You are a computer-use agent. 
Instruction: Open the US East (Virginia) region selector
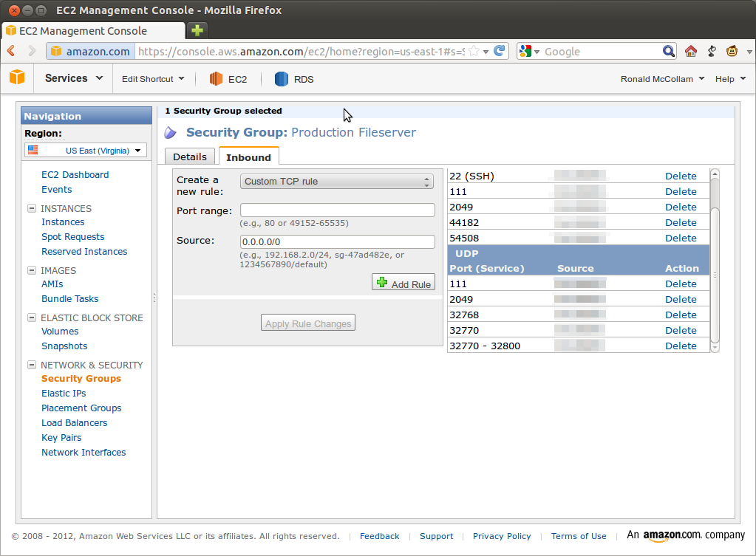pyautogui.click(x=85, y=151)
